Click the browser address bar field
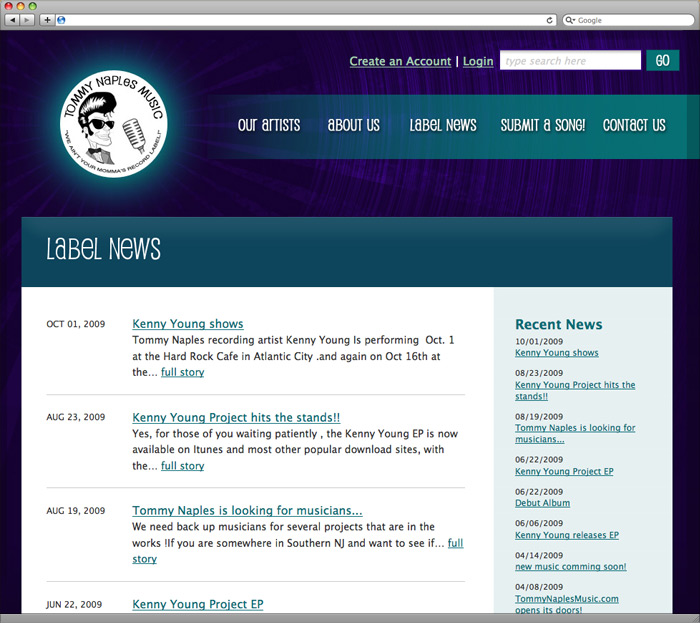This screenshot has height=623, width=700. [x=306, y=20]
